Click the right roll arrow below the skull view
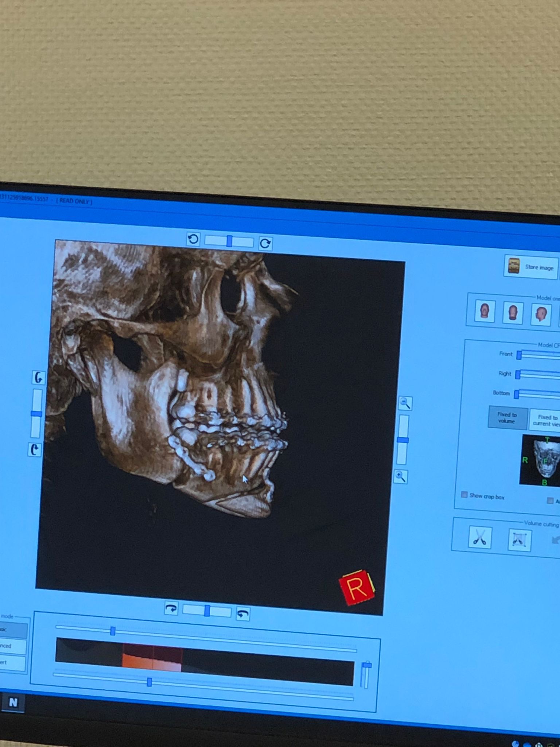The height and width of the screenshot is (747, 560). coord(243,614)
